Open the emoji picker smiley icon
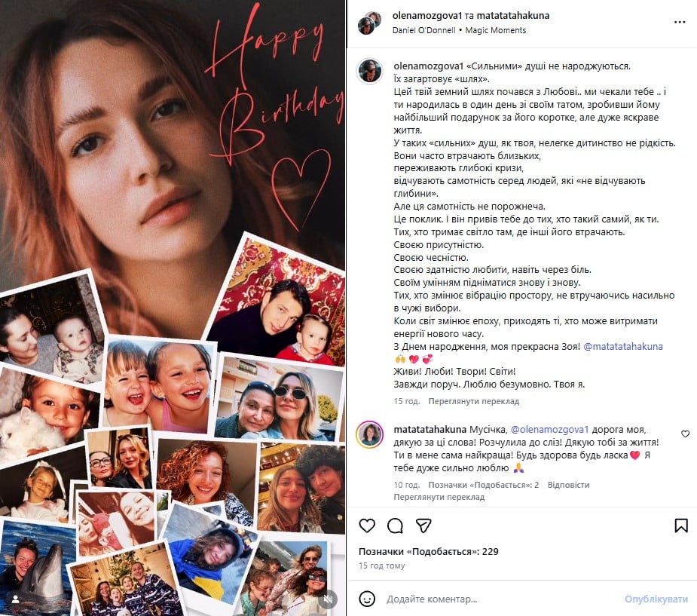697x616 pixels. pos(367,599)
